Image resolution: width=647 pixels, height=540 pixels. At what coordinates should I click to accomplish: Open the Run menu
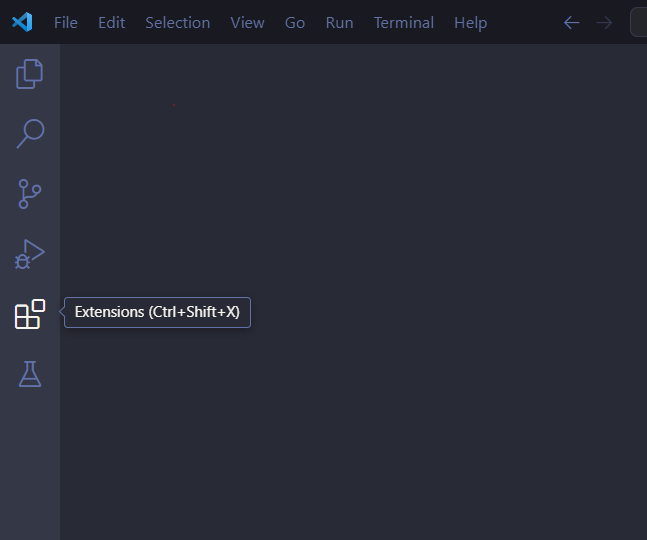(339, 22)
